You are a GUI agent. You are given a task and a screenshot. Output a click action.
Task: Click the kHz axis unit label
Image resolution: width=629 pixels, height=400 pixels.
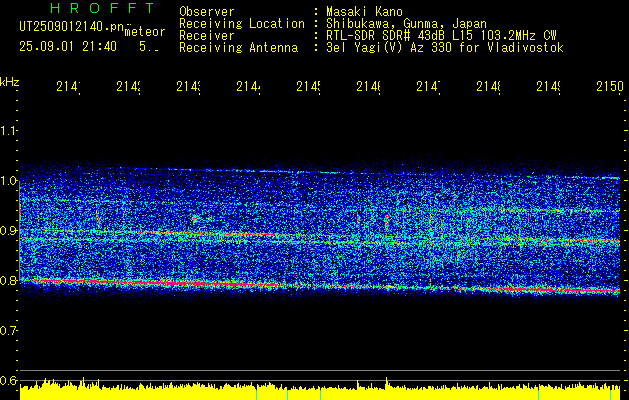(x=9, y=82)
